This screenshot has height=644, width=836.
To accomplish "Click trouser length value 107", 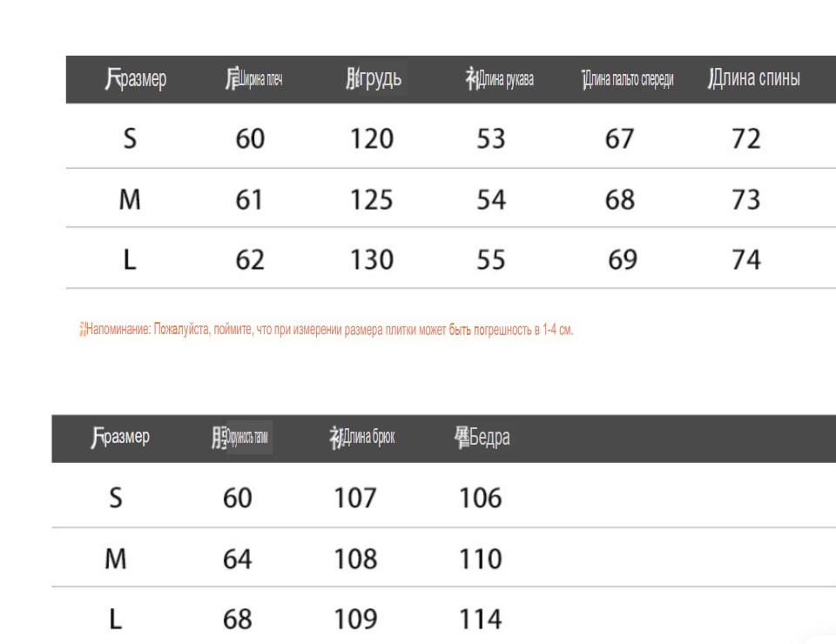I will (355, 498).
